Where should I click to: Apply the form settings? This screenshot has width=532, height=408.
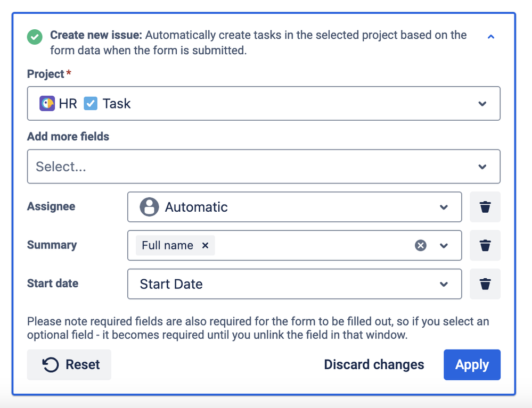tap(472, 365)
